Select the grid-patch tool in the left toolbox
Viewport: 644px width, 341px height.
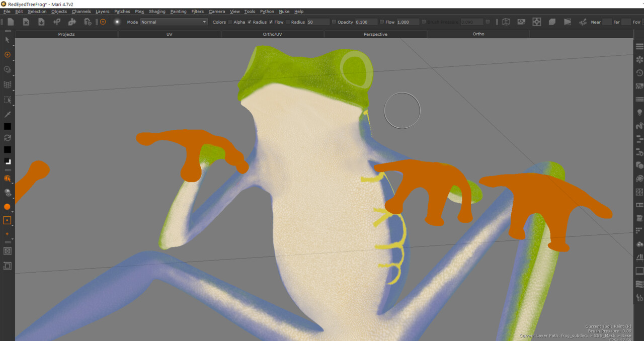pyautogui.click(x=8, y=84)
